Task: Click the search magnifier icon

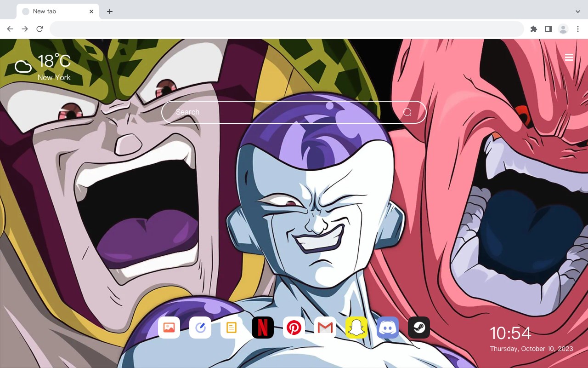Action: tap(407, 112)
